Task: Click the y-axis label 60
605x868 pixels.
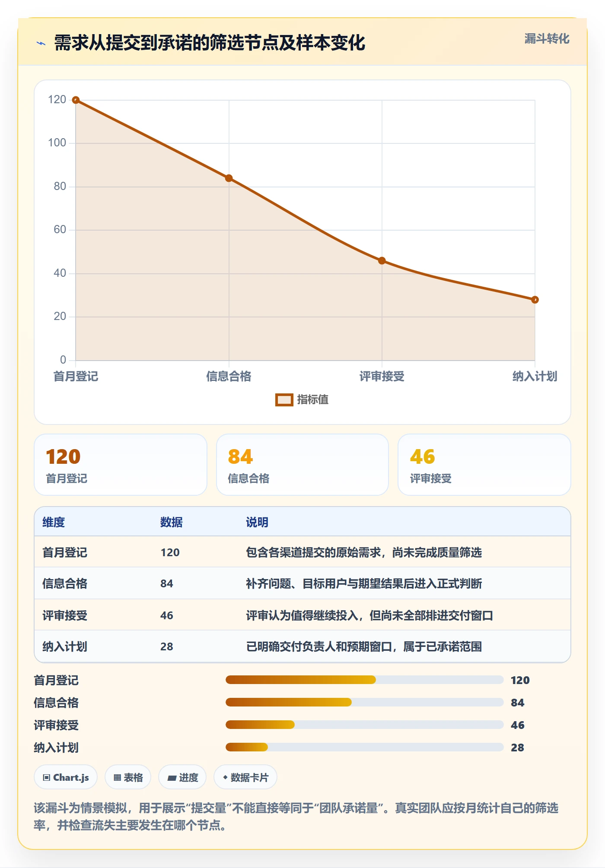Action: [60, 230]
